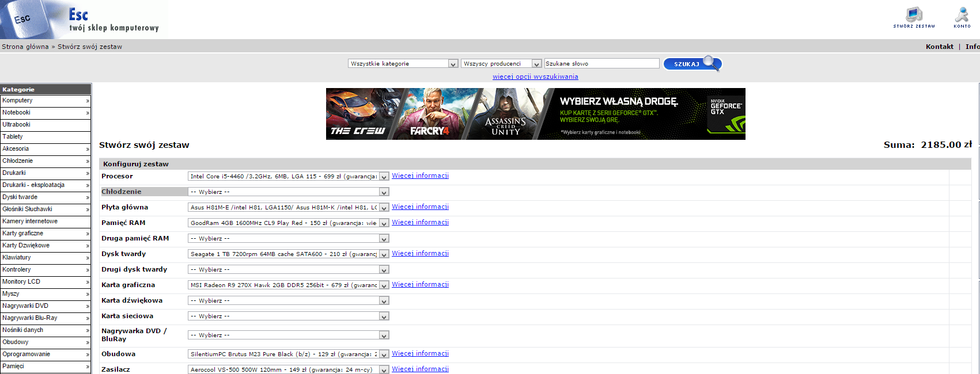The width and height of the screenshot is (980, 374).
Task: Open Więcej informacji for Procesor
Action: pos(421,176)
